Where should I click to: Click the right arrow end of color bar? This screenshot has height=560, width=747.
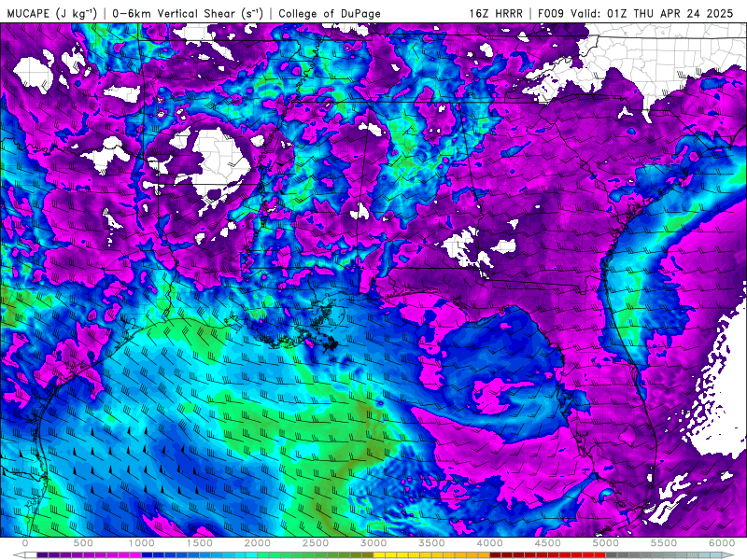[x=728, y=555]
